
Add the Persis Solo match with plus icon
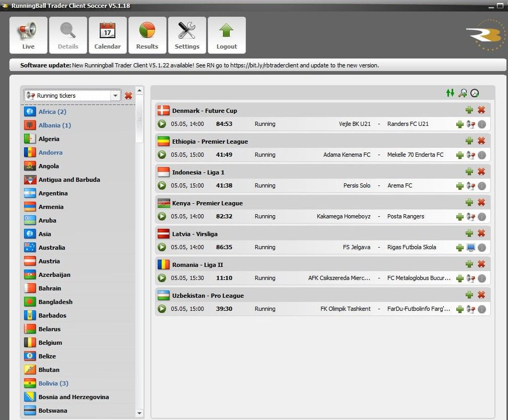(460, 185)
